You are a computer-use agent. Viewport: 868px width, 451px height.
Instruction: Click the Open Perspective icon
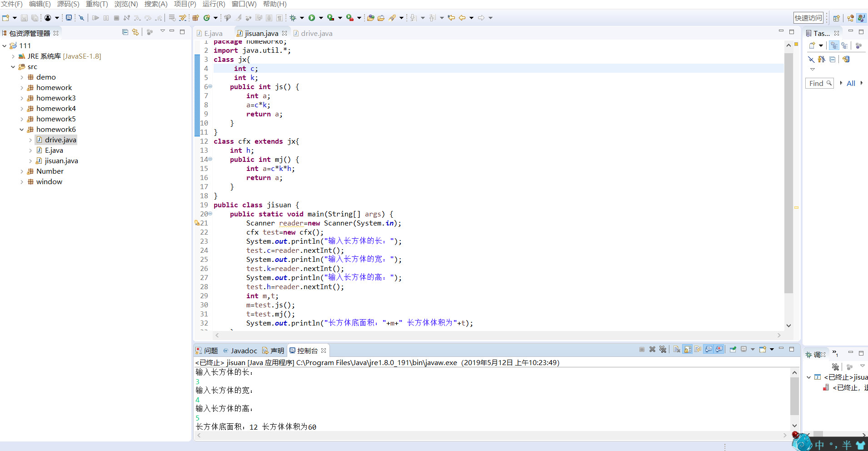tap(836, 18)
